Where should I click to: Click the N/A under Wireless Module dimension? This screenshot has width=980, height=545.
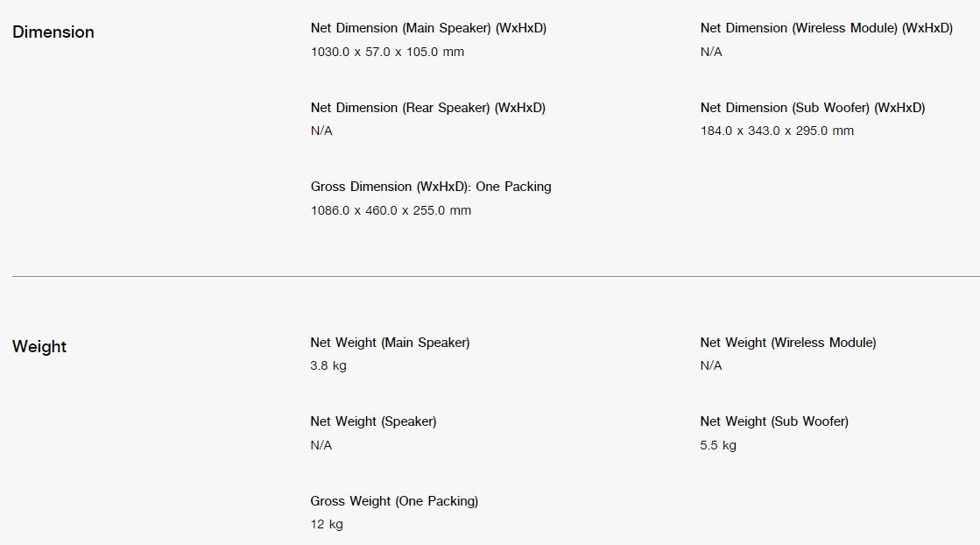point(710,52)
